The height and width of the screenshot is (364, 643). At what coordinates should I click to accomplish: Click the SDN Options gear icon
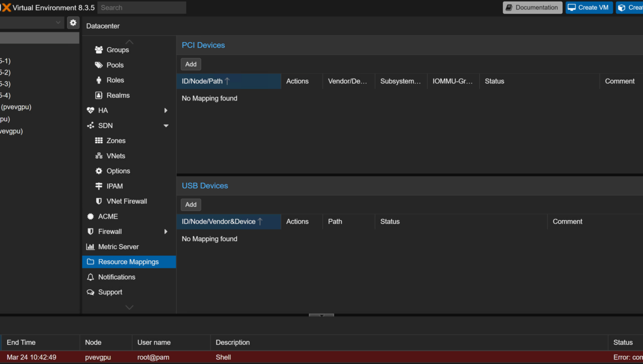click(x=99, y=171)
